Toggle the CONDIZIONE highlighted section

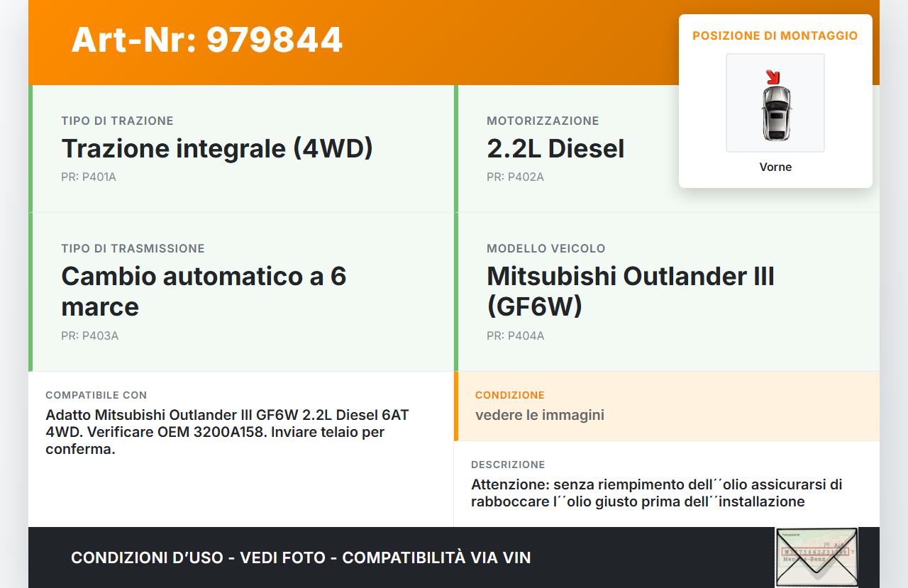667,406
